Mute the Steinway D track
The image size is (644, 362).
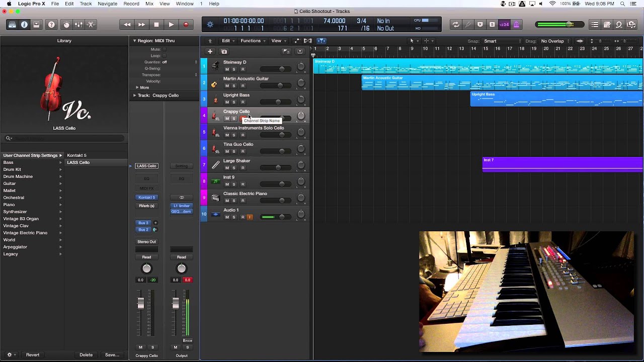point(227,69)
